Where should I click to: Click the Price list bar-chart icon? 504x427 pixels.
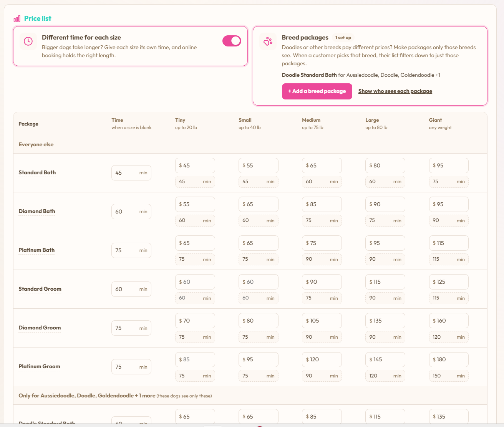[x=17, y=18]
